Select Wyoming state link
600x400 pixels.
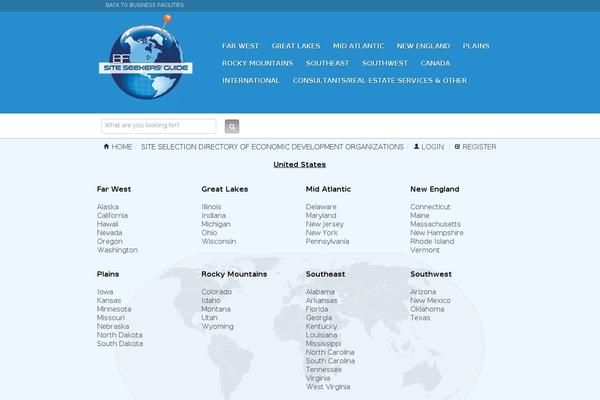[x=217, y=327]
